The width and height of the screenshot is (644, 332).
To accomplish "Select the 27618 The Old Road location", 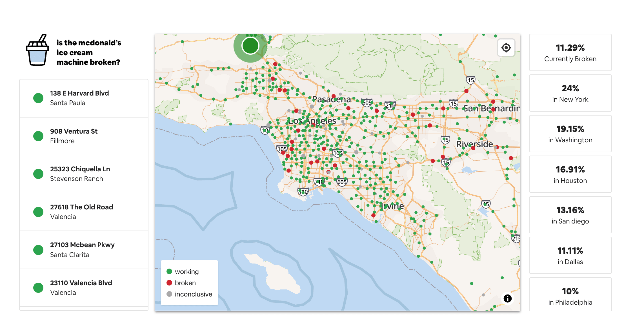I will pyautogui.click(x=84, y=212).
